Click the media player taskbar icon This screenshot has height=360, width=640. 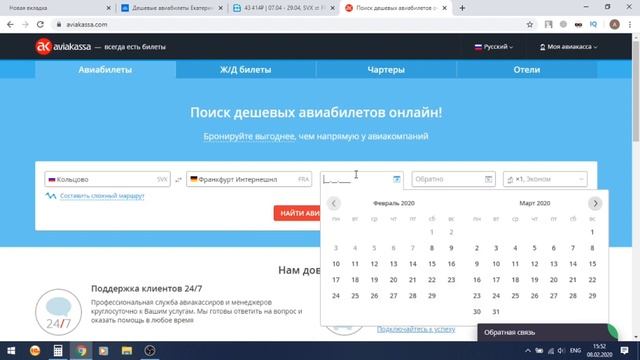pos(103,351)
